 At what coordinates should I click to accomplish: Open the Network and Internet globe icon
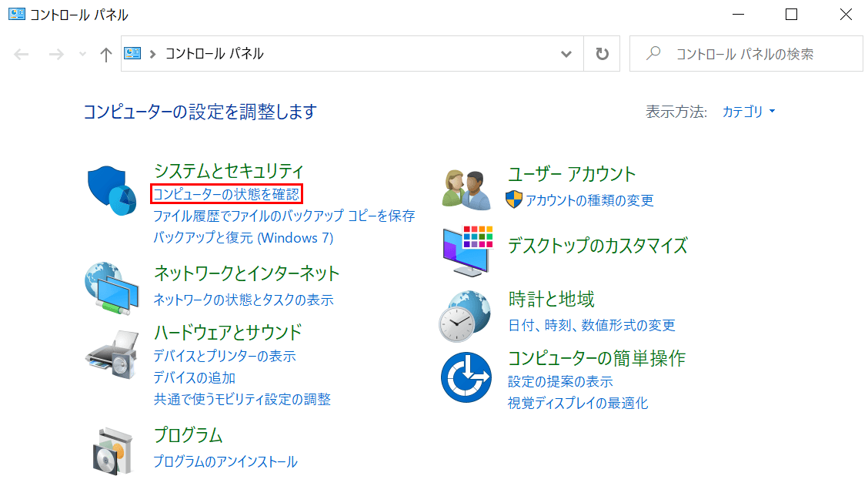coord(112,288)
